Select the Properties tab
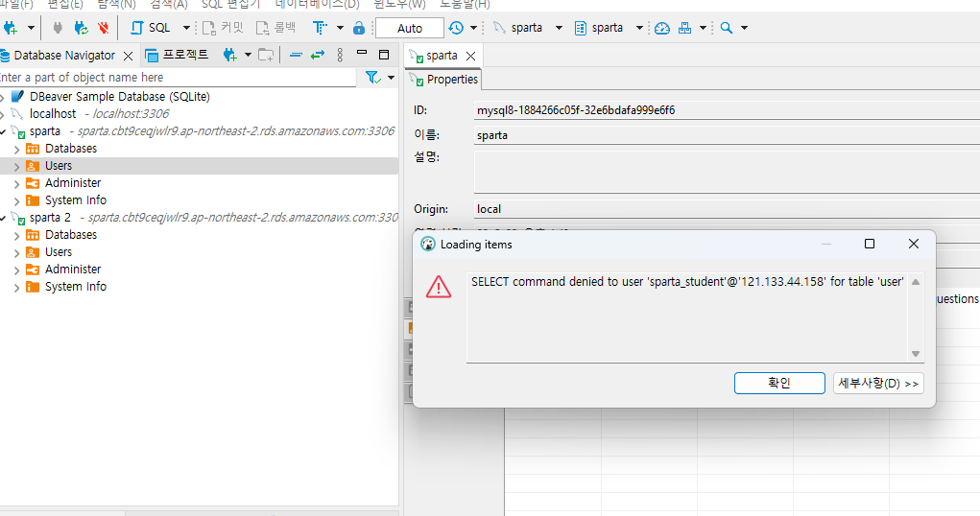 (x=444, y=80)
